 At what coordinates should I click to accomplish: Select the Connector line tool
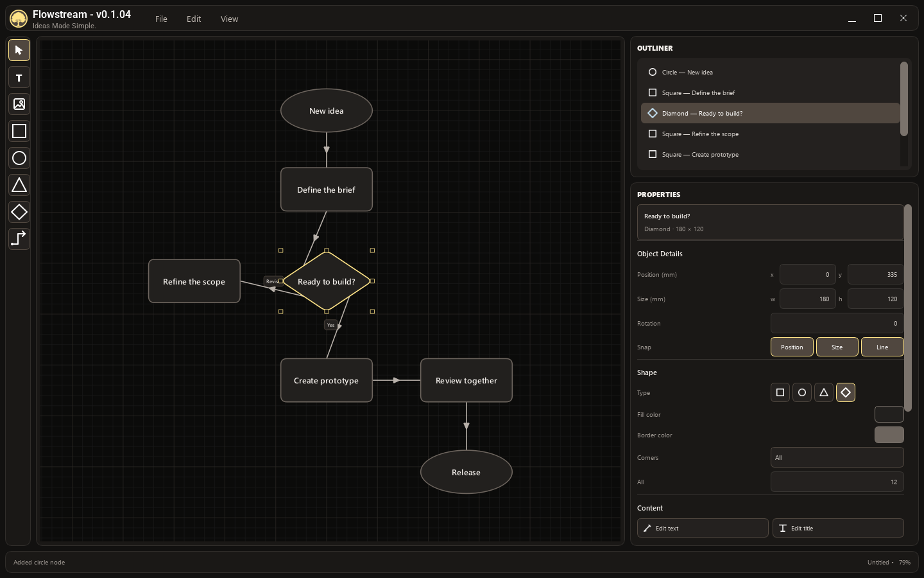(19, 239)
